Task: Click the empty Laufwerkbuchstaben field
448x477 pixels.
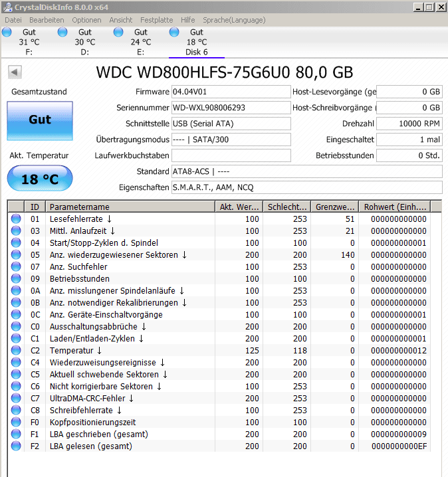Action: pyautogui.click(x=231, y=155)
